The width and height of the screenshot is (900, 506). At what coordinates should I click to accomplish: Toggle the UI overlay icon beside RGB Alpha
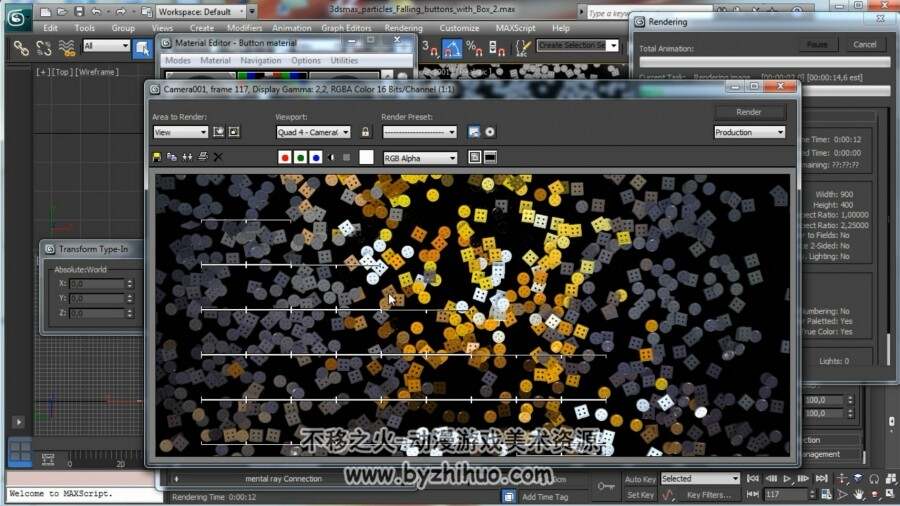[475, 157]
